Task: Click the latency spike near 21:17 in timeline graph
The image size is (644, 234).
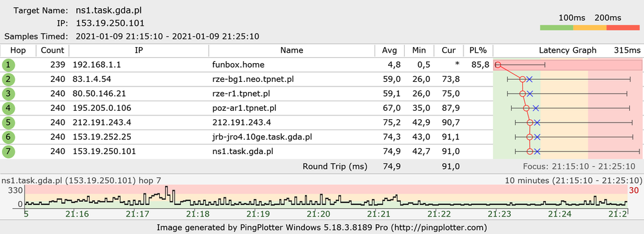Action: coord(166,193)
